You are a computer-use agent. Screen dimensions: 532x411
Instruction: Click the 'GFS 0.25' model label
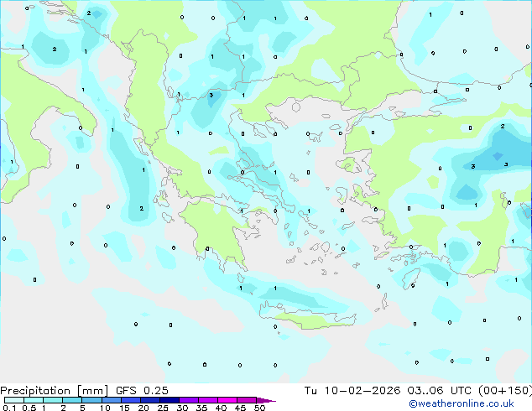(x=142, y=391)
